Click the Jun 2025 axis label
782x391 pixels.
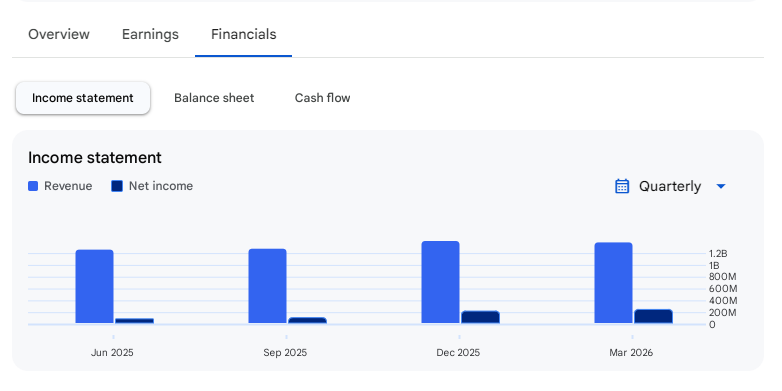pyautogui.click(x=112, y=353)
